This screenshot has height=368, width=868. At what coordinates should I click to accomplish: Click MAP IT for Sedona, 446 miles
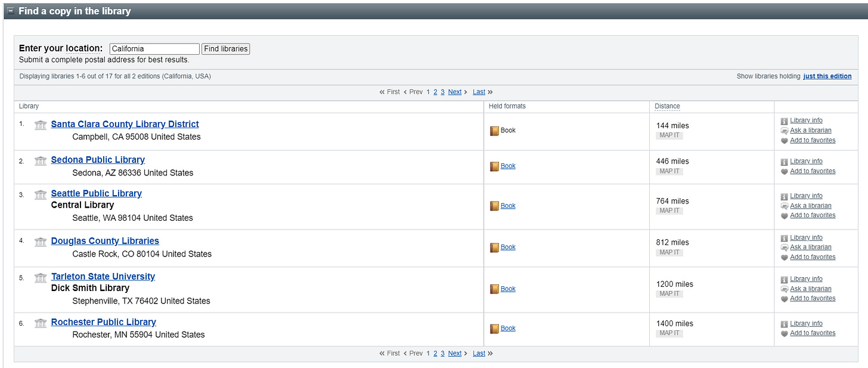click(x=669, y=171)
